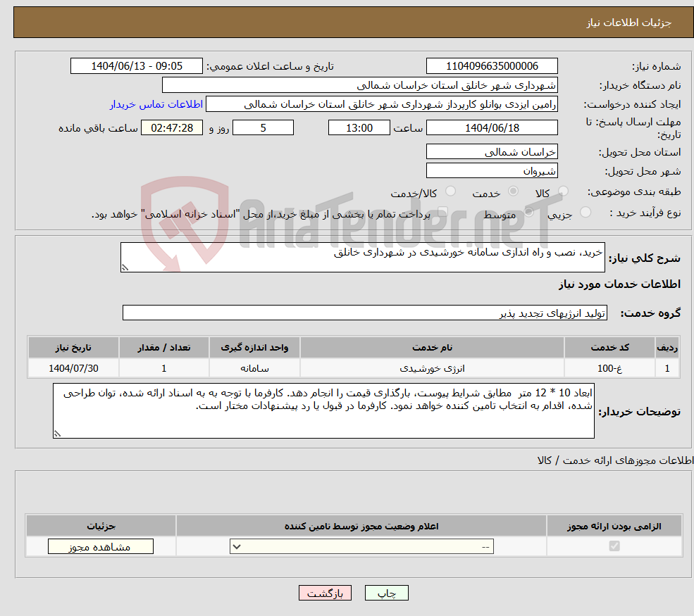Click the شماره نیاز label

656,67
